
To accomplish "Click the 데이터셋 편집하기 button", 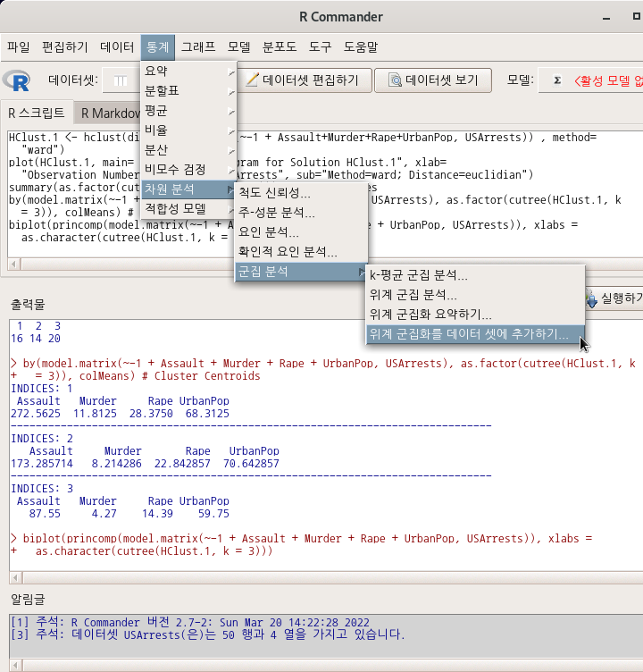I will tap(305, 80).
